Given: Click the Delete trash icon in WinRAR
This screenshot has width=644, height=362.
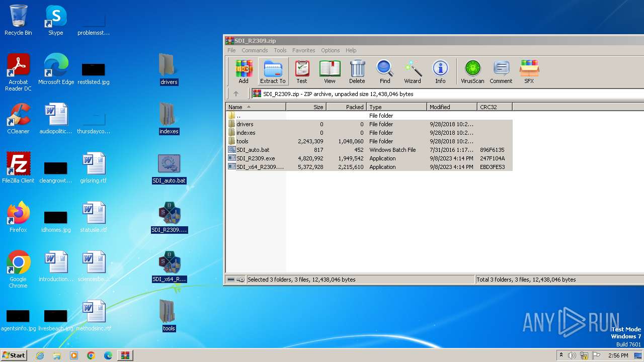Looking at the screenshot, I should pyautogui.click(x=357, y=71).
